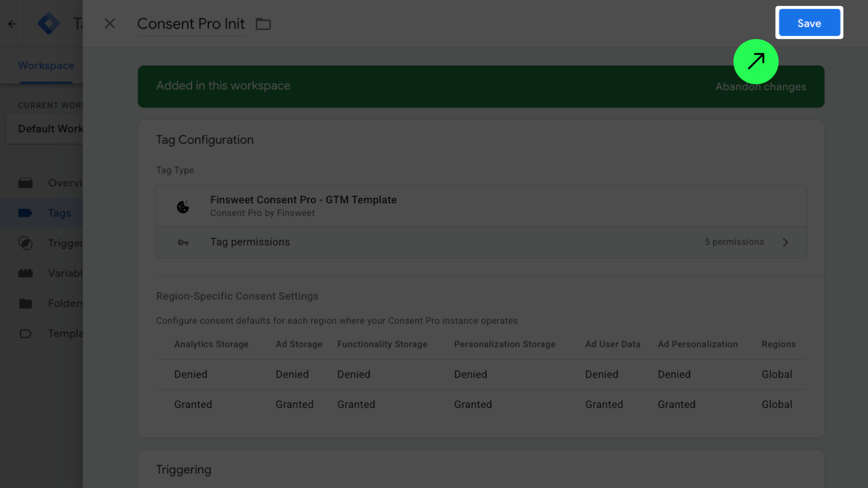
Task: Click the Folders sidebar icon
Action: [x=25, y=303]
